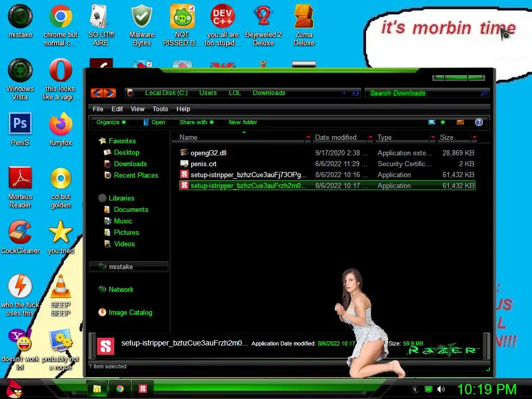Go to the LOL breadcrumb
532x399 pixels.
pos(235,93)
